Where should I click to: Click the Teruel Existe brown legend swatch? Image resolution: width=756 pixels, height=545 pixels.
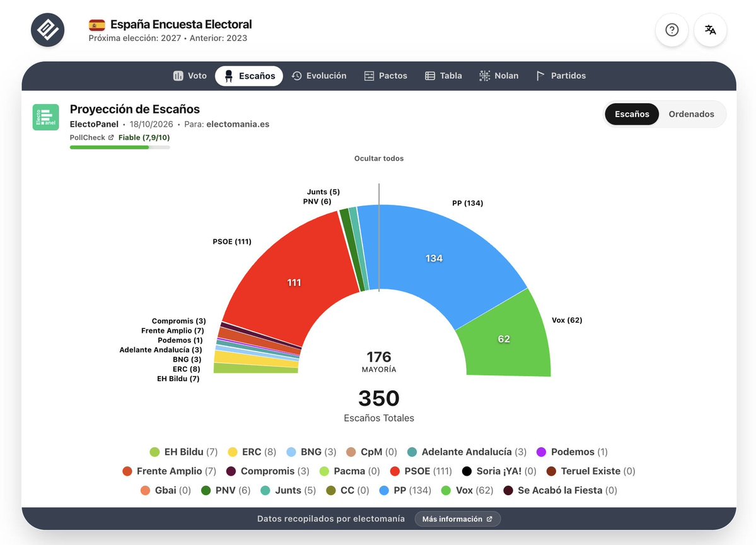552,471
